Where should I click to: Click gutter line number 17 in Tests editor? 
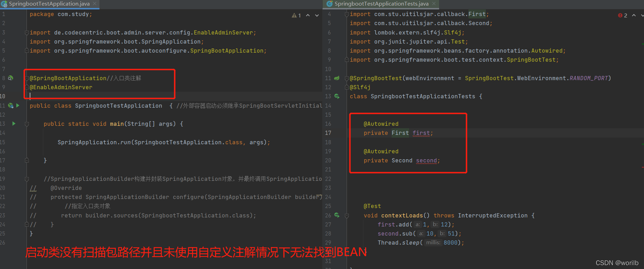[x=328, y=133]
